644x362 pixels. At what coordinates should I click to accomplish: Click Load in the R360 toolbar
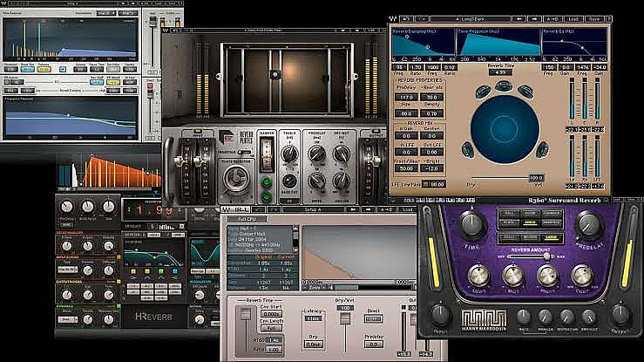(x=573, y=19)
